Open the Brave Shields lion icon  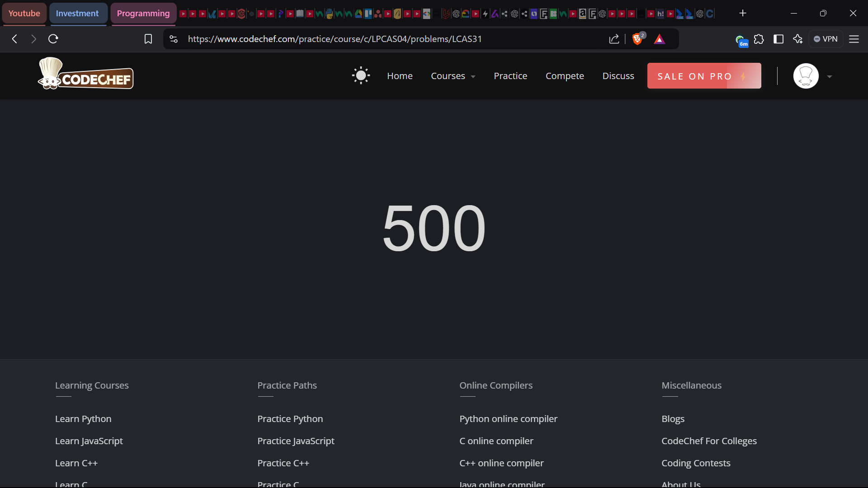click(637, 39)
